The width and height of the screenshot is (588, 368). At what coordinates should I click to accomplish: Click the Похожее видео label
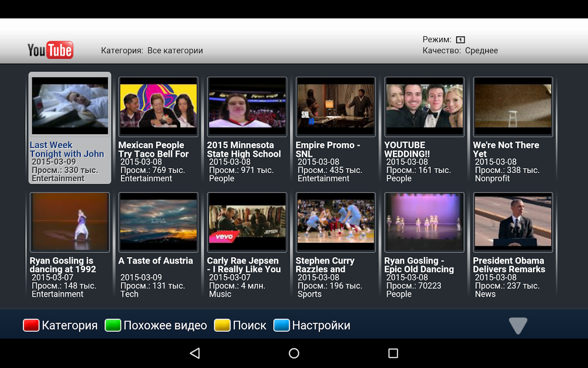point(165,325)
